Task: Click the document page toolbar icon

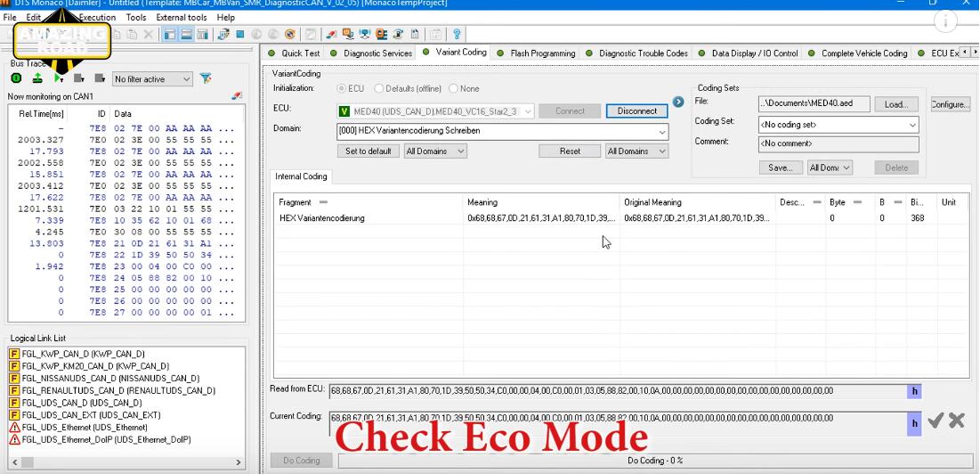Action: [415, 35]
